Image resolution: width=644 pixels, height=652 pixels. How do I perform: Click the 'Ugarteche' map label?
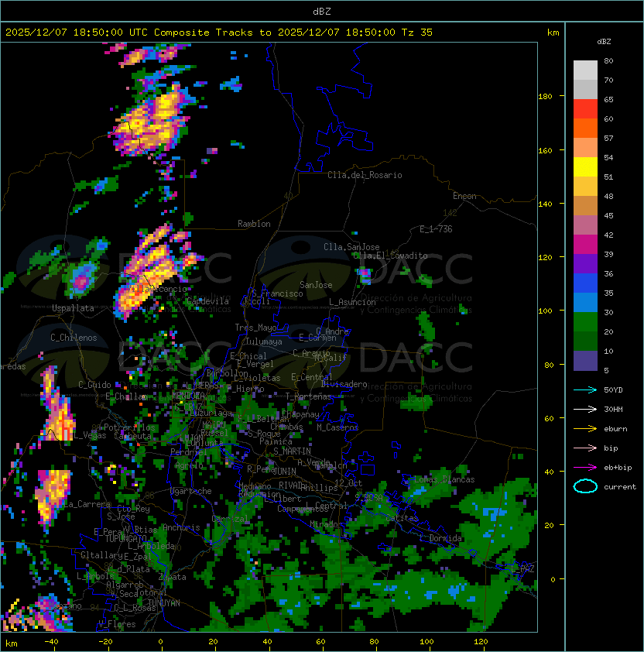(x=191, y=491)
